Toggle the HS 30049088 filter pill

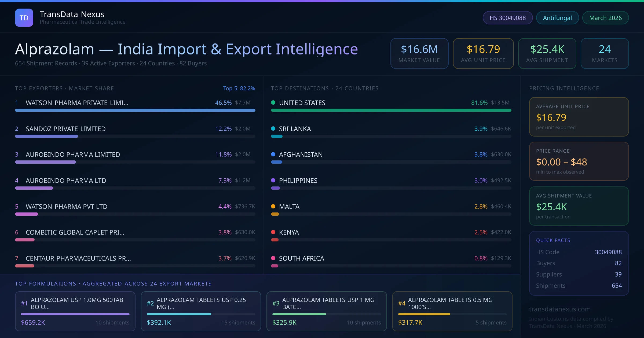507,18
